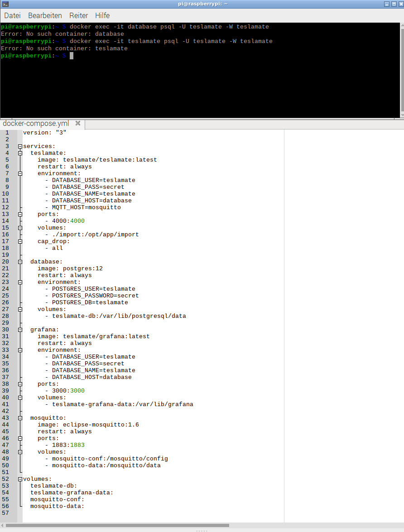Screen dimensions: 404x532
Task: Close the terminal window
Action: (x=401, y=4)
